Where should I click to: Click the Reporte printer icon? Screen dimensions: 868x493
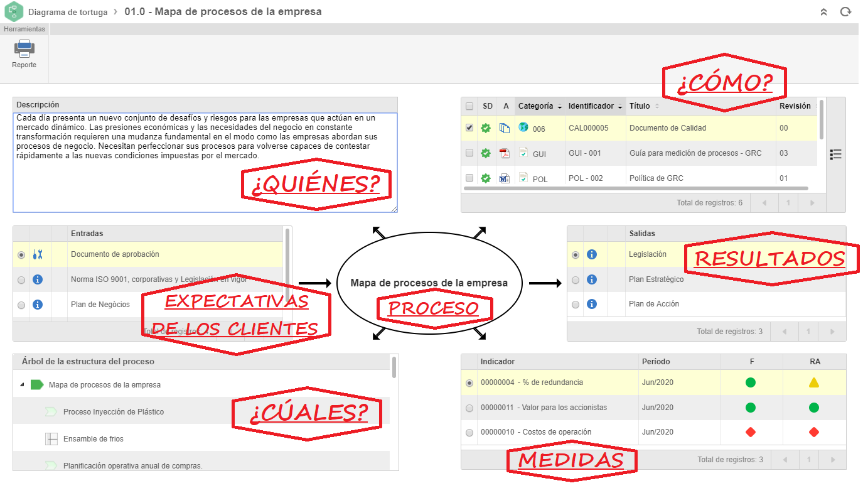coord(24,49)
